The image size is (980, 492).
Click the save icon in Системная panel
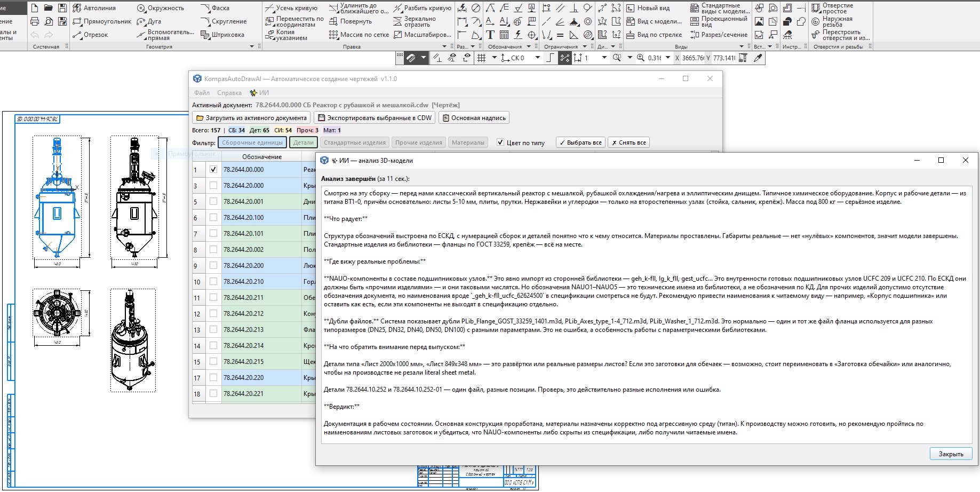pos(62,8)
